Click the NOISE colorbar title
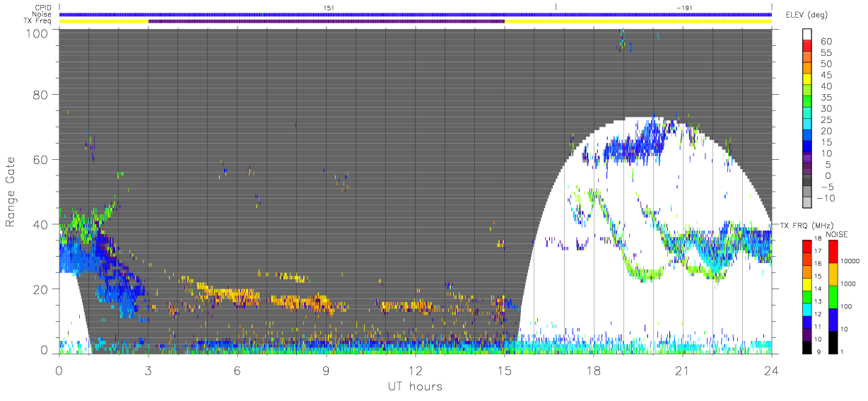This screenshot has height=401, width=868. (837, 233)
